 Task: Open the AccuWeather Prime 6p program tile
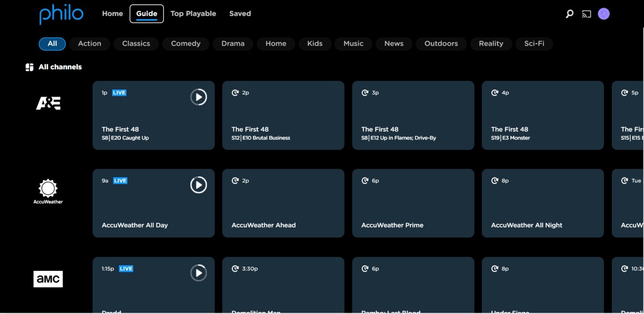coord(413,203)
